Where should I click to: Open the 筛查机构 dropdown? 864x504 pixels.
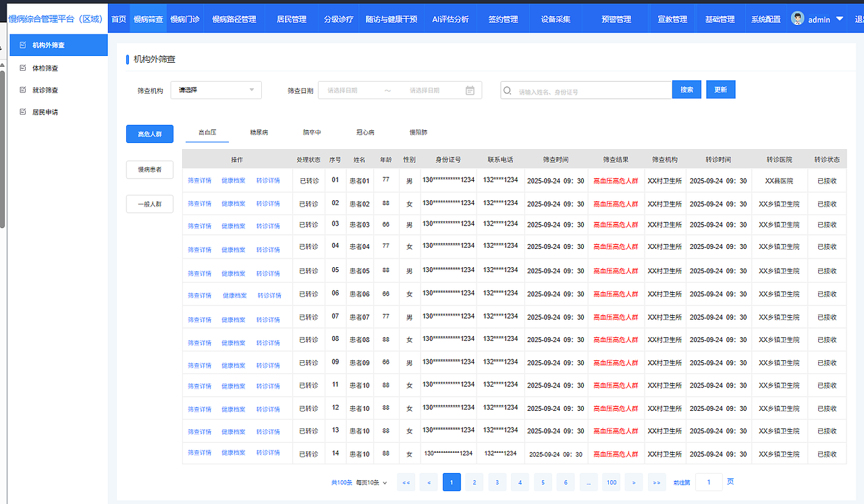pos(216,90)
